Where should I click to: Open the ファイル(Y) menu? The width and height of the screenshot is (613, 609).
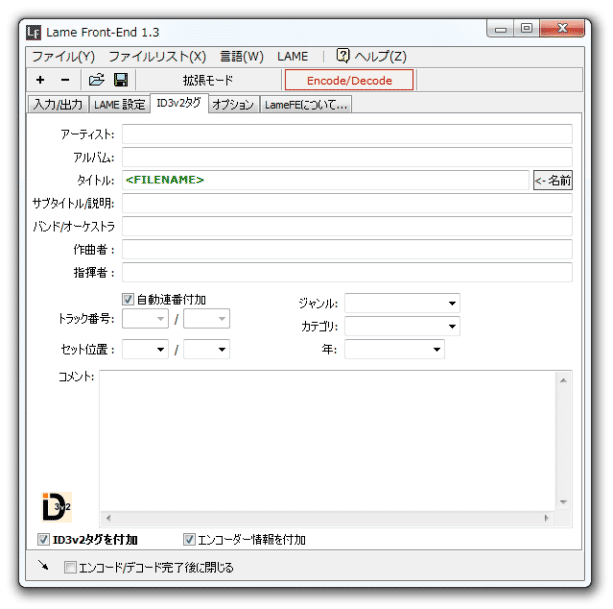click(x=63, y=57)
